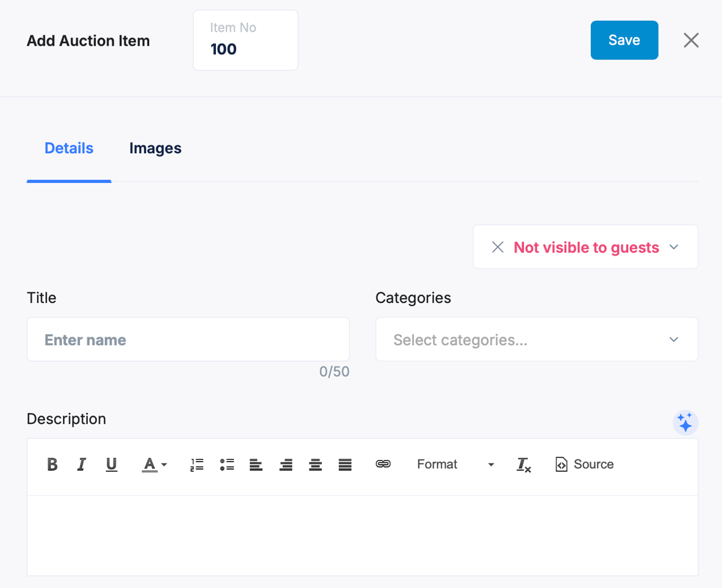Toggle Source view in editor
The image size is (722, 588).
[584, 464]
